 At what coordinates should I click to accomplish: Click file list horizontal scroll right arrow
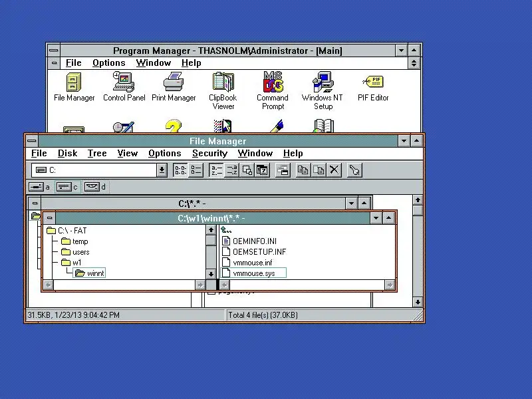390,285
